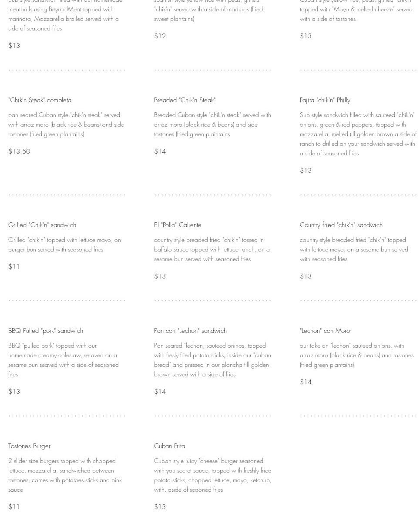Click the Tostones Burger description paragraph
The width and height of the screenshot is (420, 520).
65,476
